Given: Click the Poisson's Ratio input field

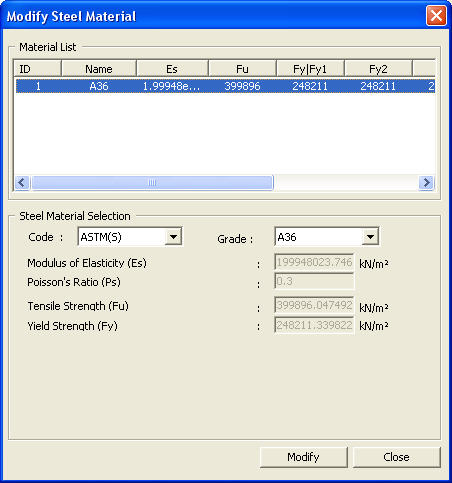Looking at the screenshot, I should point(314,281).
